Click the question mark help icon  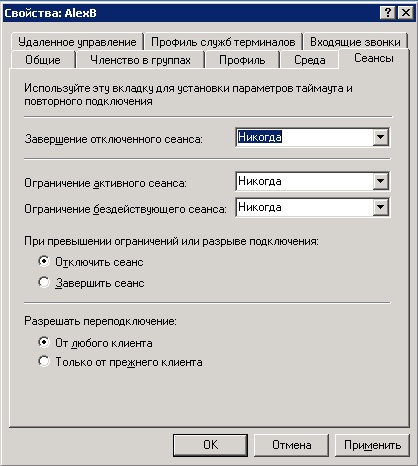(x=388, y=13)
